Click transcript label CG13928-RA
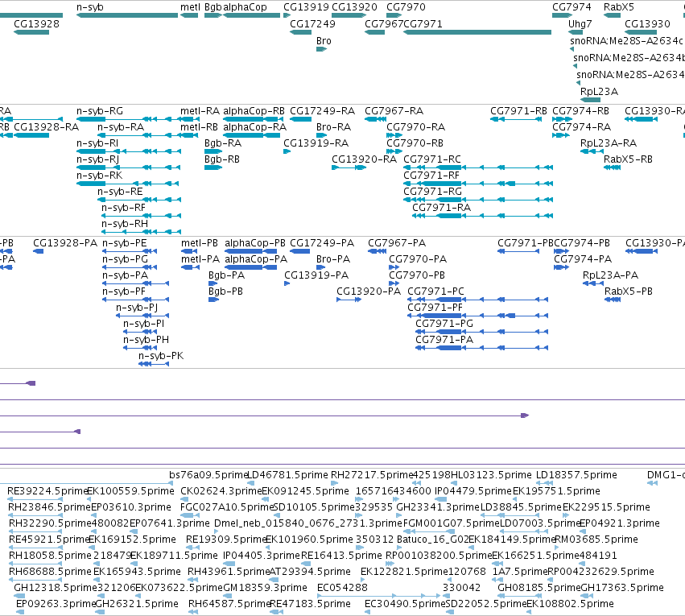 47,127
